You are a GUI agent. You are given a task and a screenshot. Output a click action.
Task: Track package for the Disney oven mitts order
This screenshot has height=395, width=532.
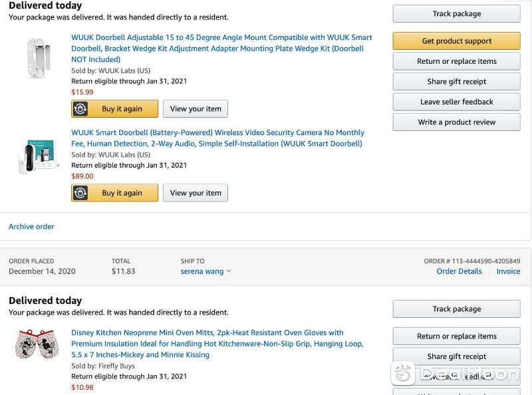tap(456, 309)
